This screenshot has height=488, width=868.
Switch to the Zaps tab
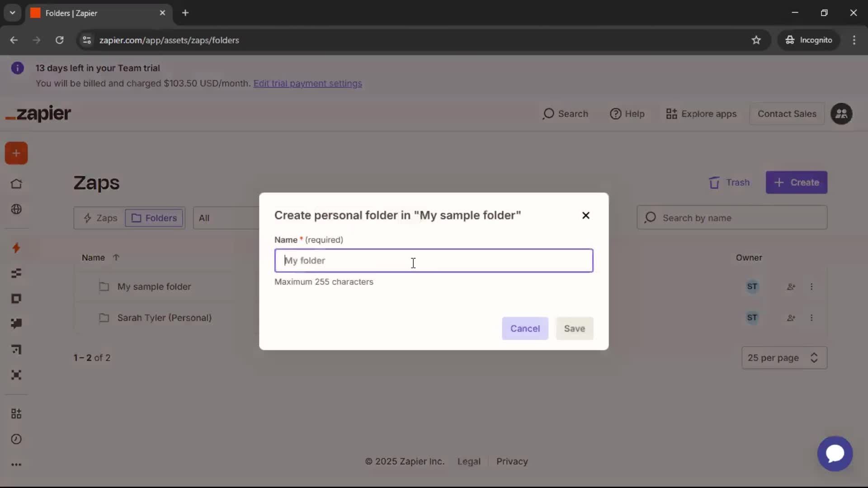point(100,218)
